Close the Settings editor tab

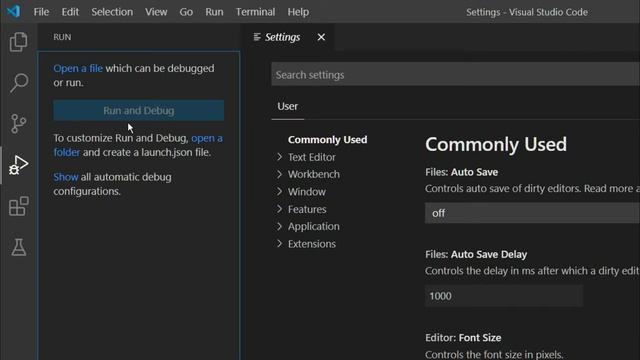pyautogui.click(x=321, y=37)
